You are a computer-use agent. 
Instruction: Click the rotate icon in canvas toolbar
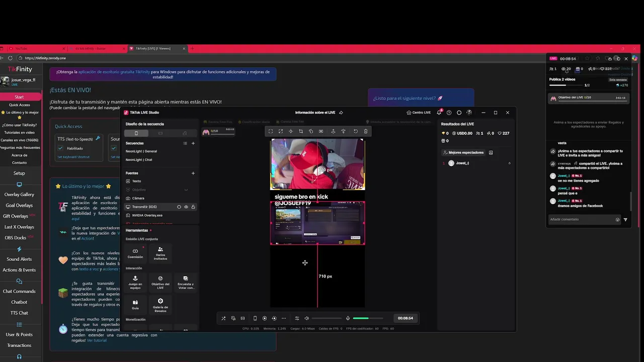pyautogui.click(x=311, y=131)
